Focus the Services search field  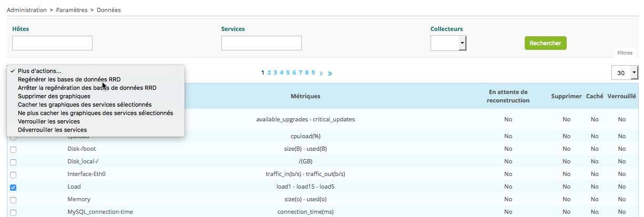(x=261, y=43)
